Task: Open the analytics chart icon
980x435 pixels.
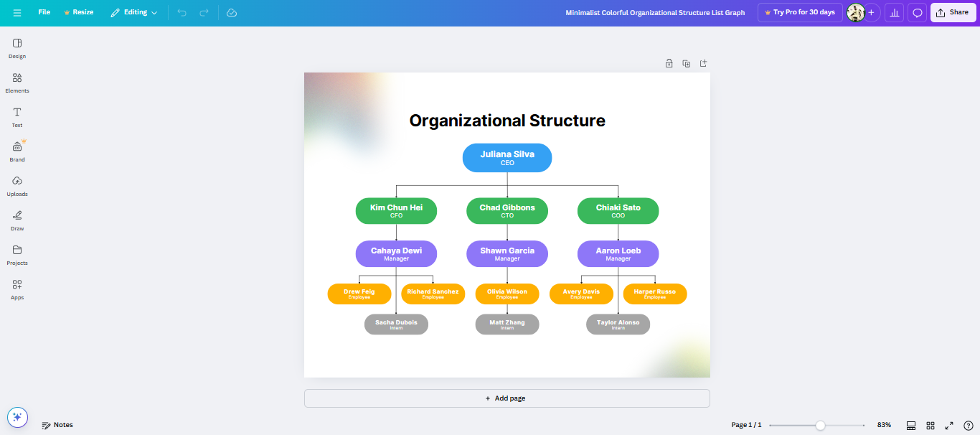Action: [894, 13]
